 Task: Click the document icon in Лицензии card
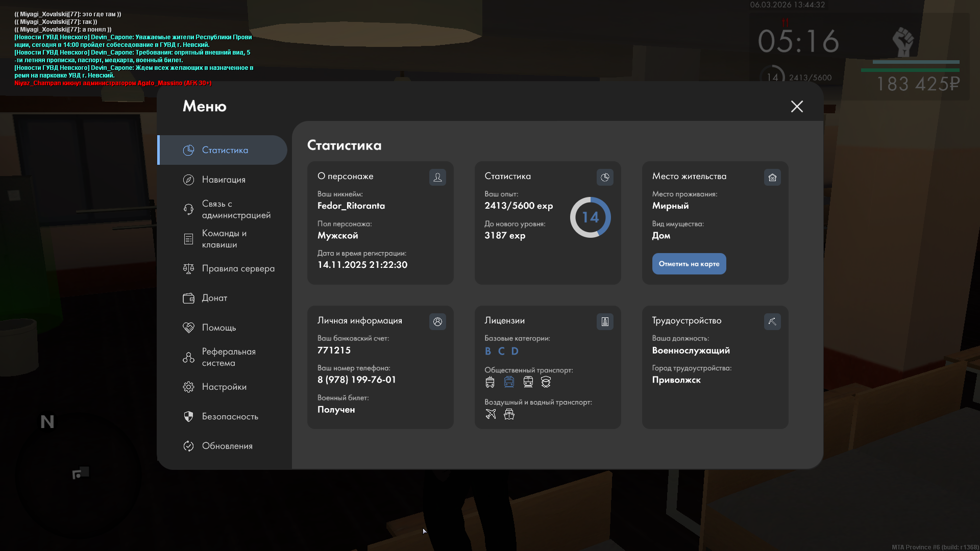pos(605,321)
